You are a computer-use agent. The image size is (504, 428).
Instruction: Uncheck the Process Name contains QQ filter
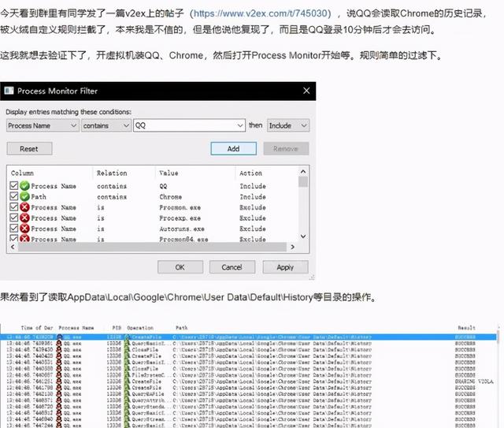coord(14,186)
